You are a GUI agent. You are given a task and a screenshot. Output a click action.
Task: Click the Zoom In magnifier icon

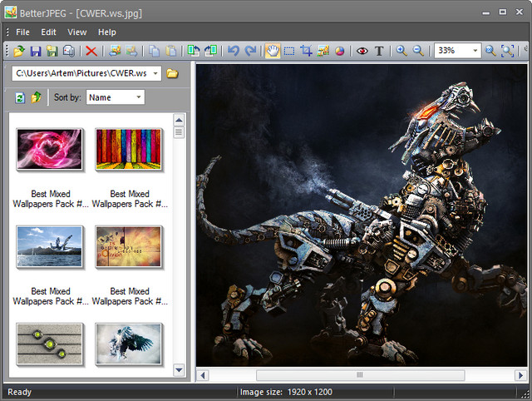pos(401,51)
